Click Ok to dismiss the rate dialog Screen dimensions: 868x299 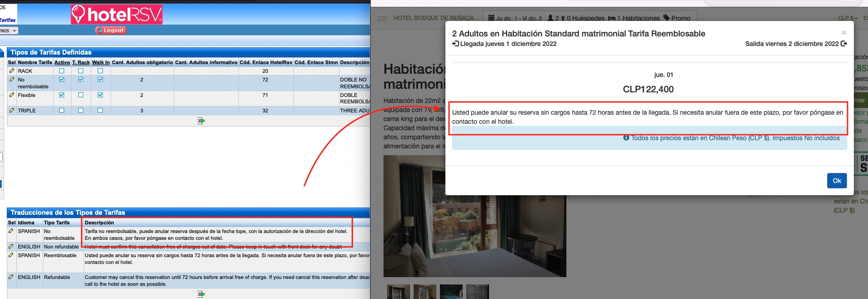pyautogui.click(x=837, y=181)
